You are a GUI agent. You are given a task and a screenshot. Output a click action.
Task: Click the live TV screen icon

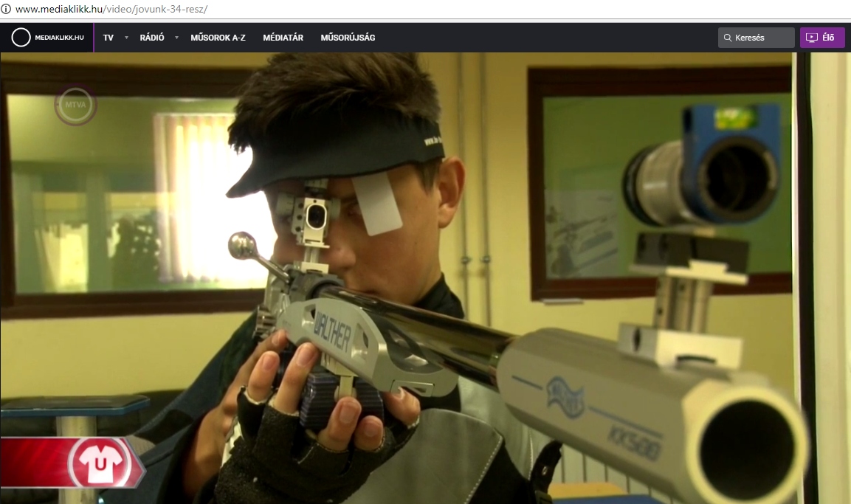click(812, 38)
